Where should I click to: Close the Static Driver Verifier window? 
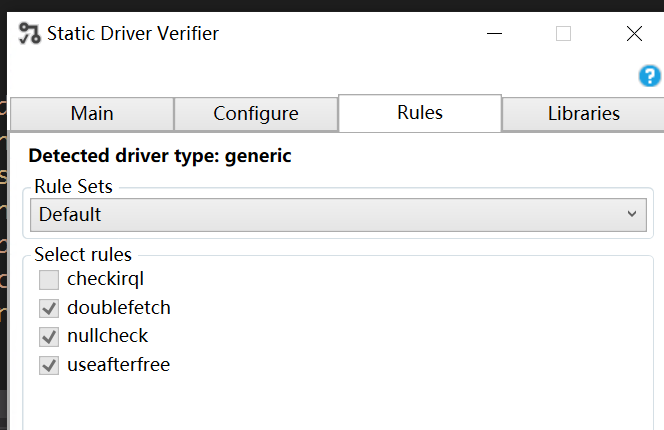(634, 33)
